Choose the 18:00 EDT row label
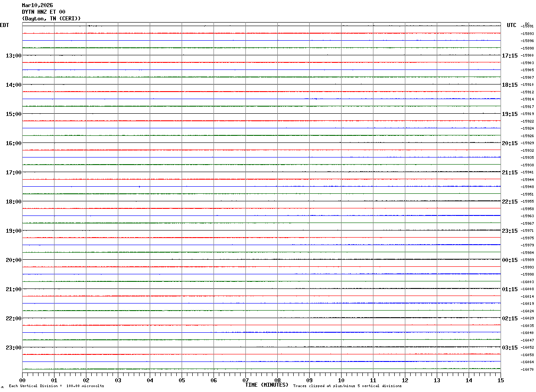 coord(14,202)
